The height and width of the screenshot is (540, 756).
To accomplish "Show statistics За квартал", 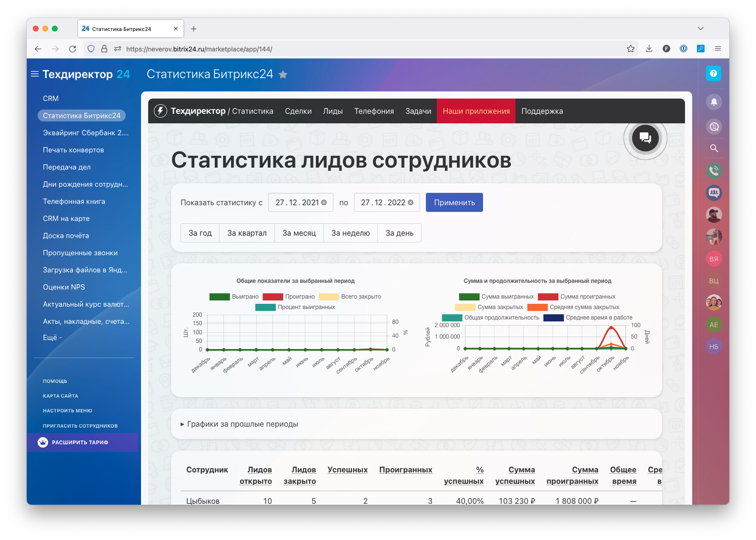I will coord(247,233).
